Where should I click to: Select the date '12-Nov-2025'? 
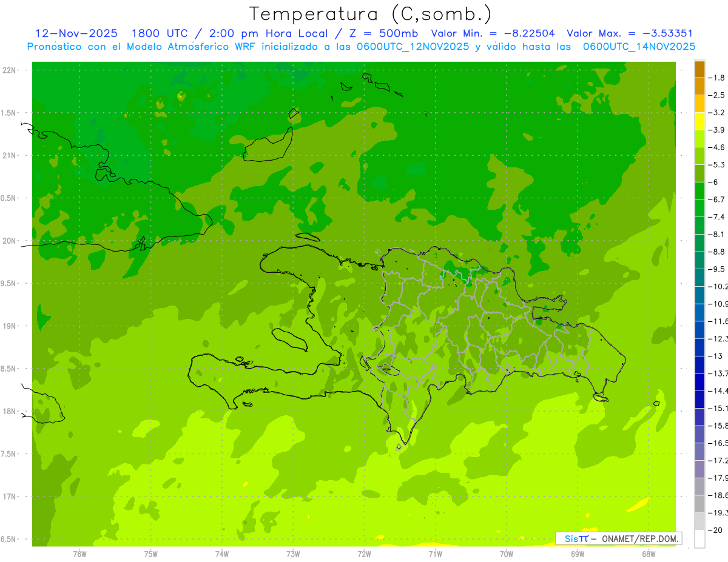click(x=76, y=33)
